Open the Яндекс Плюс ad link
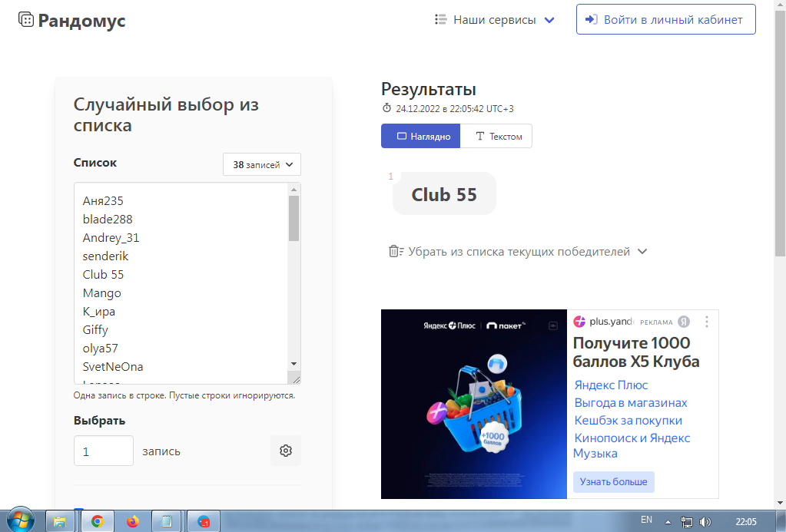This screenshot has width=786, height=532. (611, 385)
